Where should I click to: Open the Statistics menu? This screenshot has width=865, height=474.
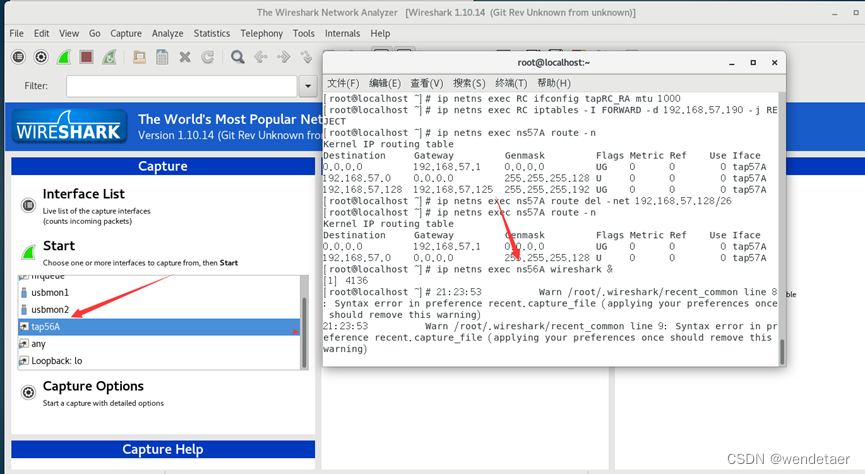click(212, 33)
